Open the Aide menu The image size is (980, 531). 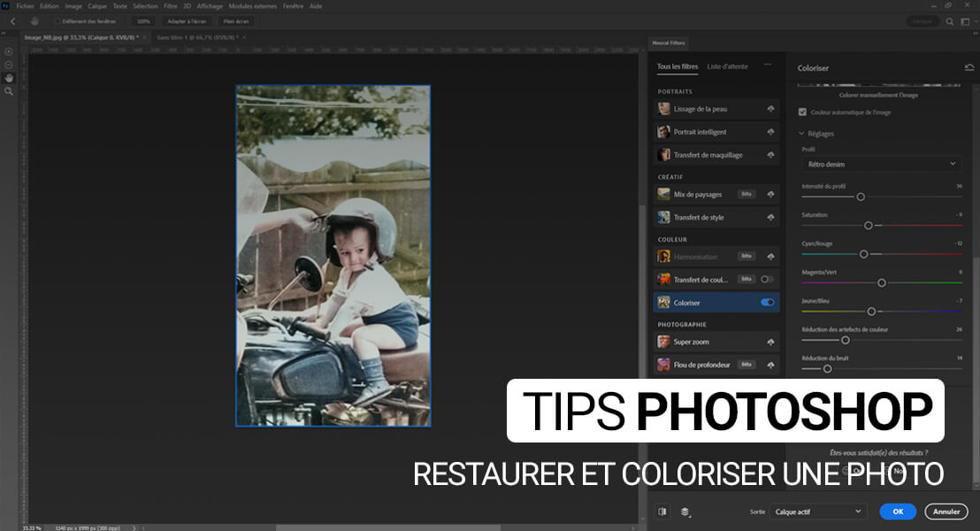coord(317,6)
